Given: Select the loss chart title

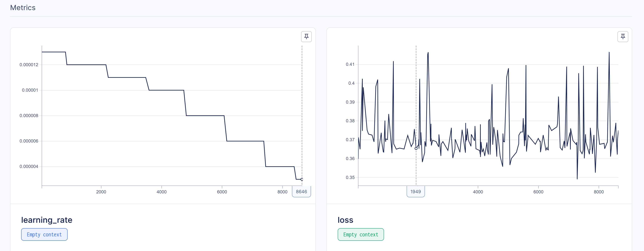Looking at the screenshot, I should (x=345, y=220).
